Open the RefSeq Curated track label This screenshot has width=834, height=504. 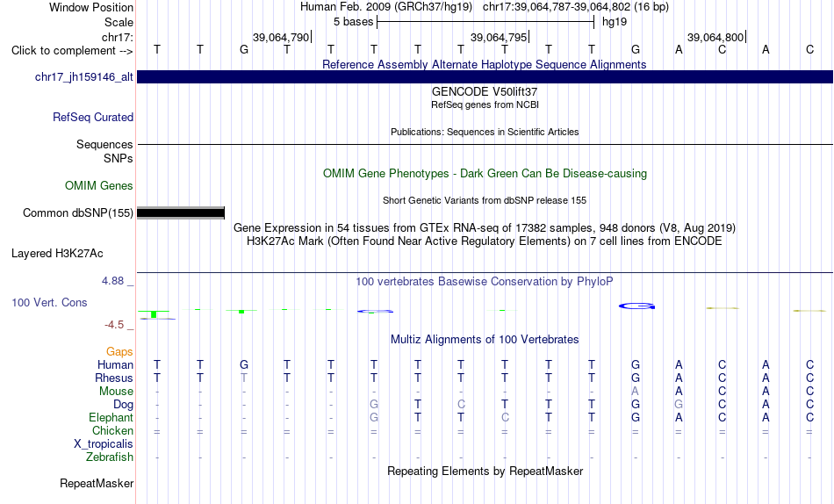93,117
